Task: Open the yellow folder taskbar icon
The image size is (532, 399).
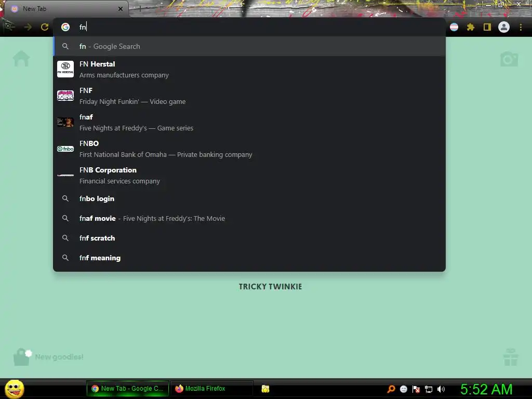Action: pyautogui.click(x=265, y=389)
